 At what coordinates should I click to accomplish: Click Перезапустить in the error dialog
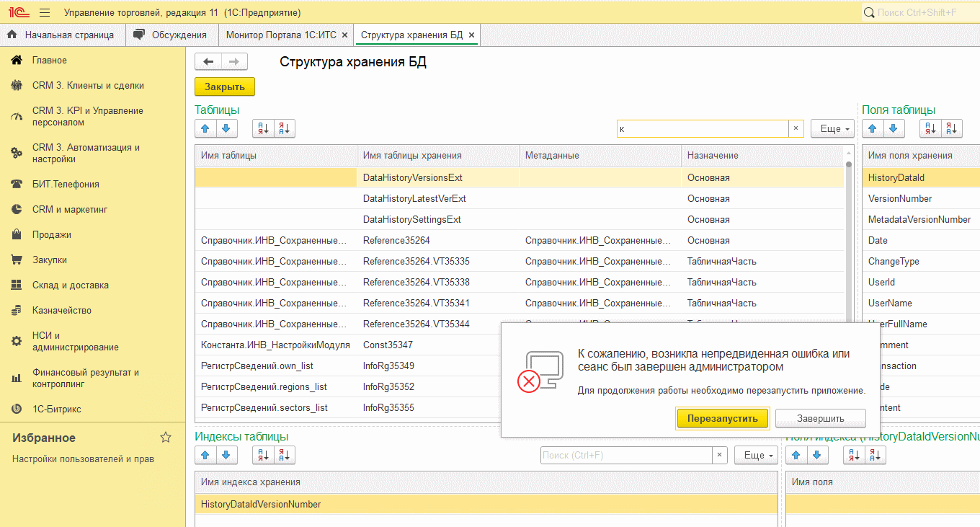pos(723,418)
